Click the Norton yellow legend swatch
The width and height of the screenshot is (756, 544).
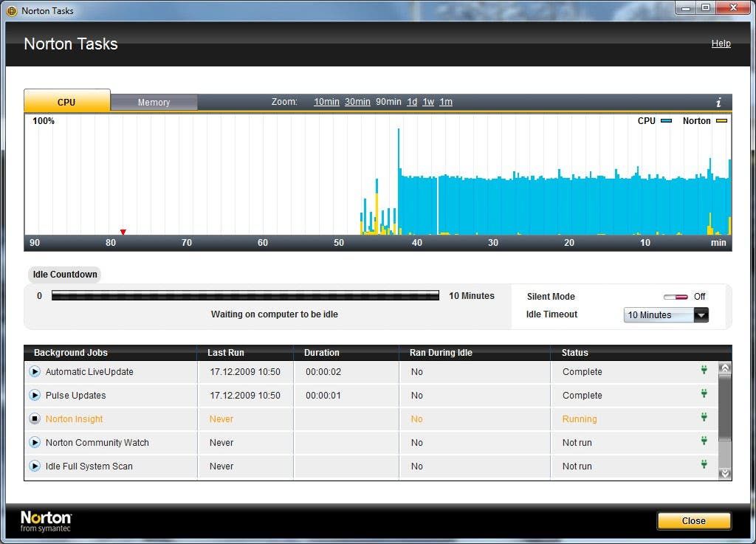point(721,121)
